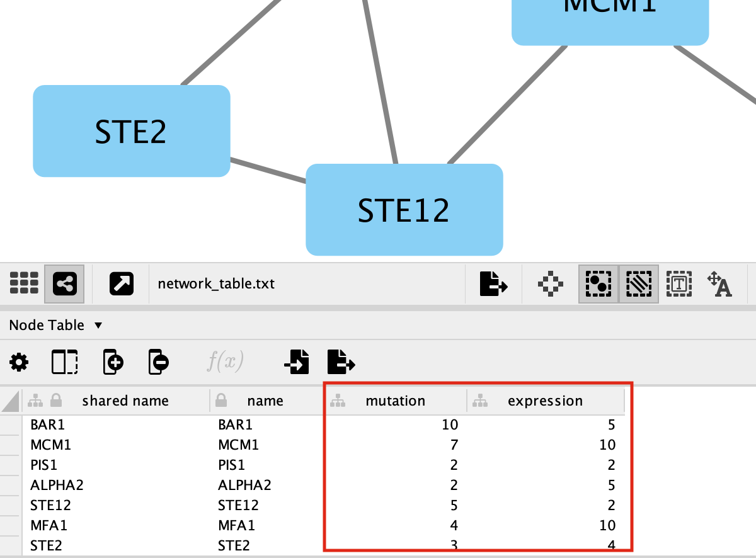Screen dimensions: 756x558
Task: Click the import table from file icon
Action: [x=296, y=363]
